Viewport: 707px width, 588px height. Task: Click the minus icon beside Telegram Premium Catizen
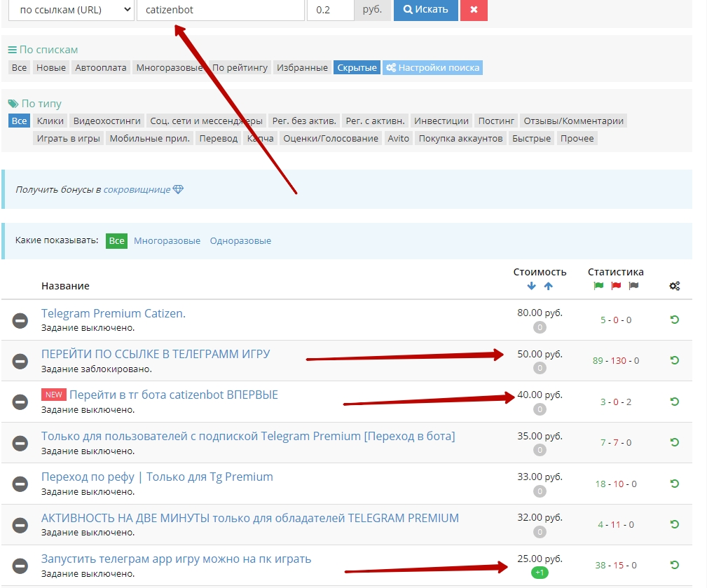tap(20, 320)
